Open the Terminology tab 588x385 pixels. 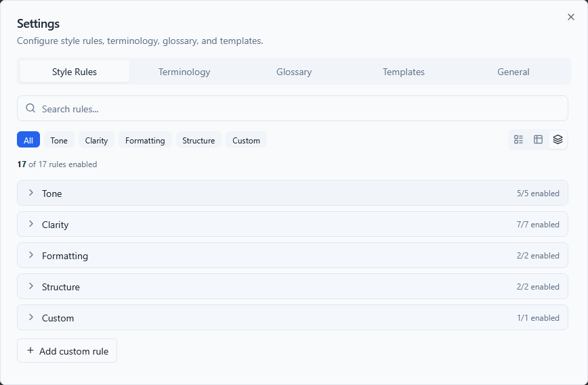[184, 72]
